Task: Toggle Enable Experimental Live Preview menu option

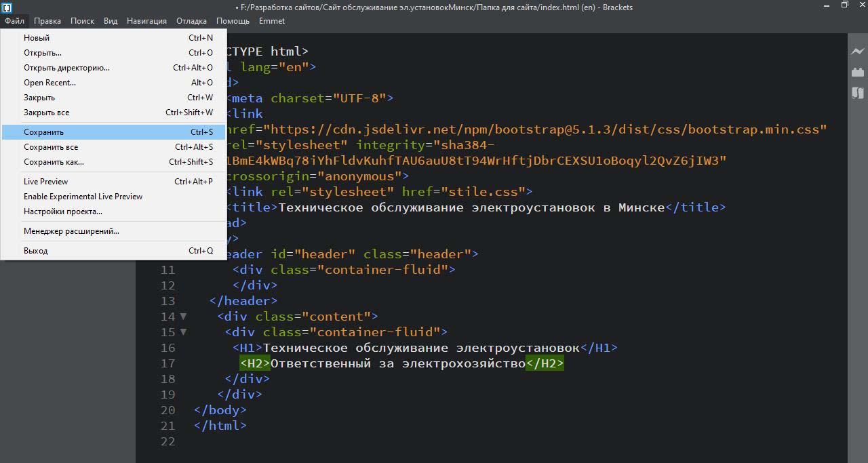Action: 83,197
